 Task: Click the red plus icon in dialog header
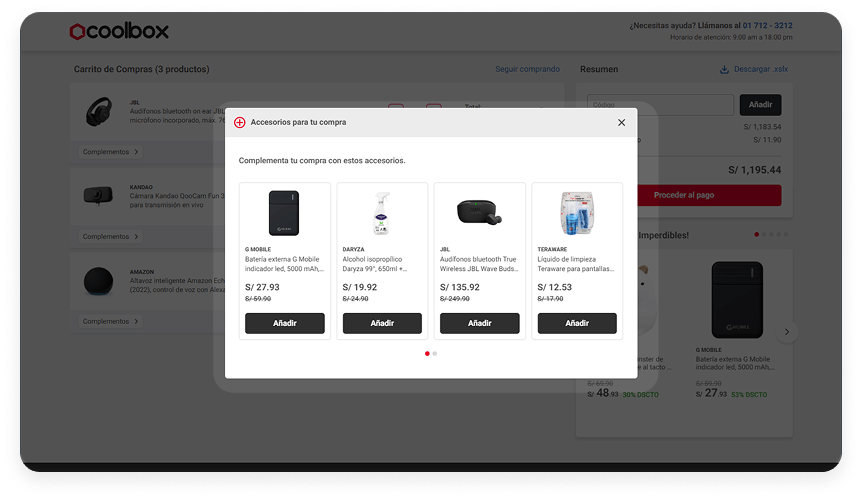pyautogui.click(x=240, y=123)
